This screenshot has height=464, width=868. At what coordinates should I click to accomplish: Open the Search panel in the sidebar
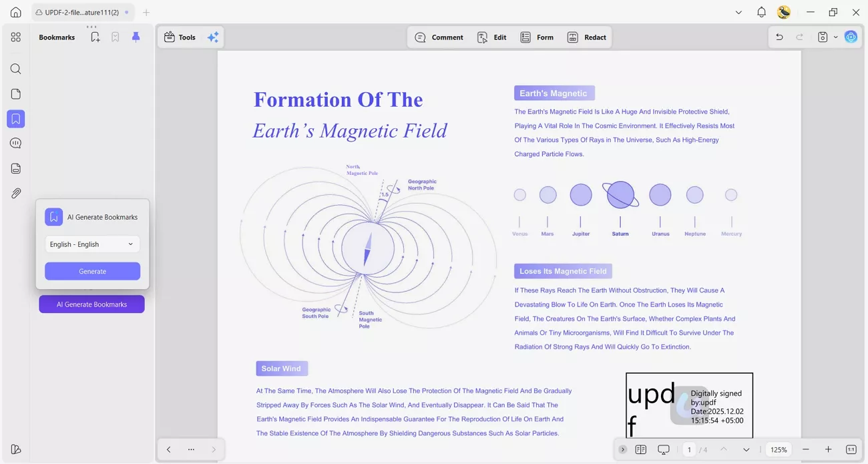[15, 69]
